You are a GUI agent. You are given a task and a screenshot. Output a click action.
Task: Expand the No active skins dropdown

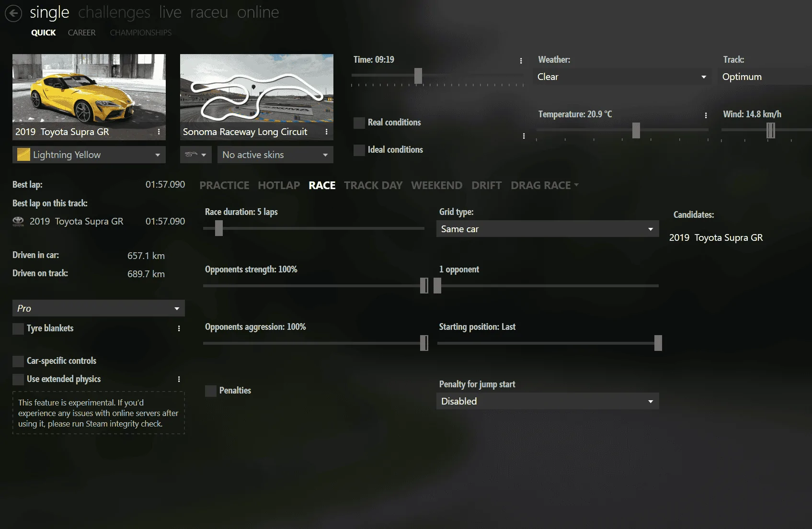(x=275, y=155)
